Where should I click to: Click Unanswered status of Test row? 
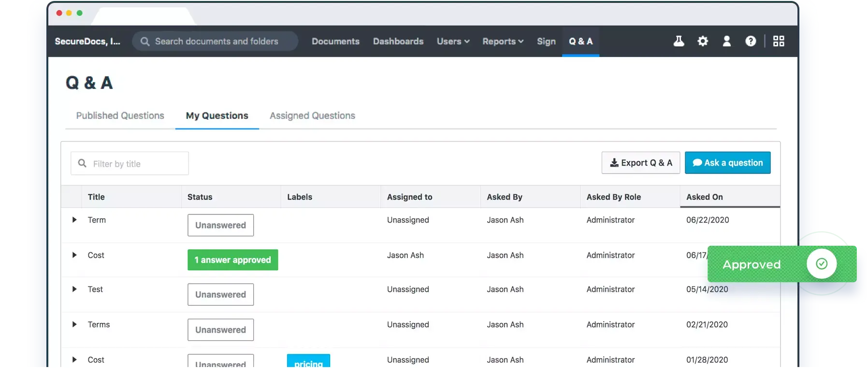[x=220, y=295]
